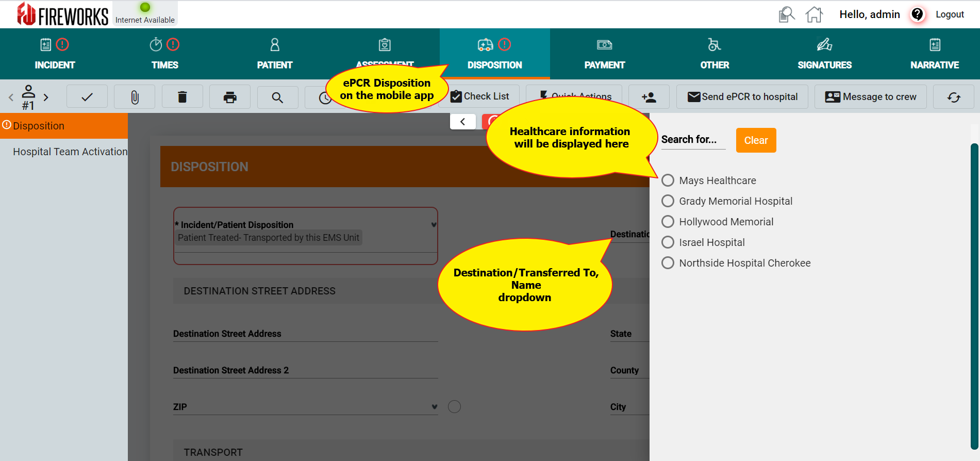The height and width of the screenshot is (461, 980).
Task: Open the SIGNATURES tab
Action: pyautogui.click(x=825, y=54)
